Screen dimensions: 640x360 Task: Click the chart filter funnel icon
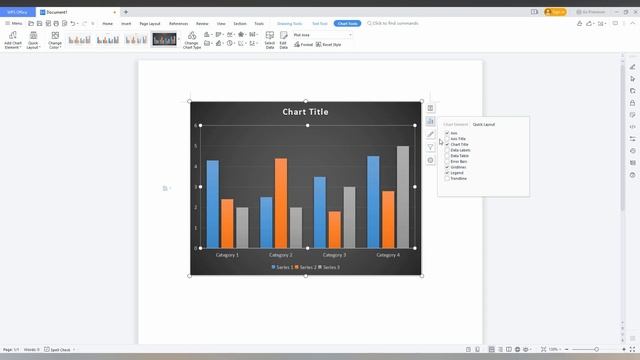430,147
